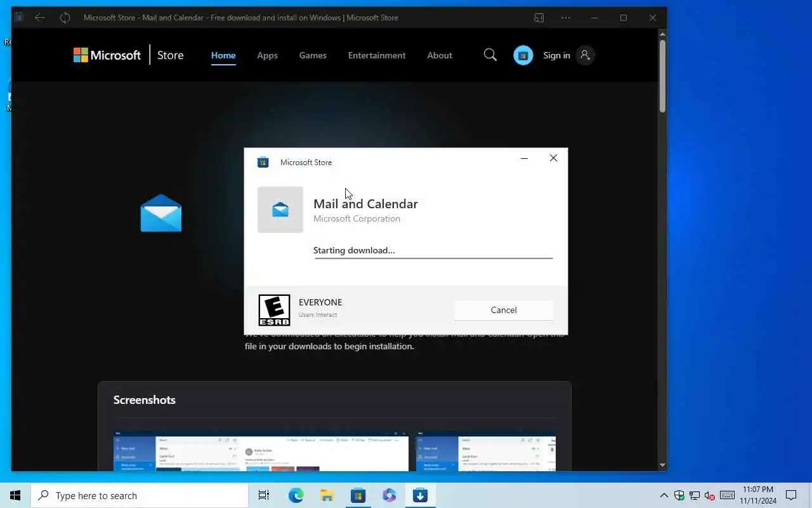Click the browser back arrow
Viewport: 812px width, 508px height.
[x=39, y=18]
